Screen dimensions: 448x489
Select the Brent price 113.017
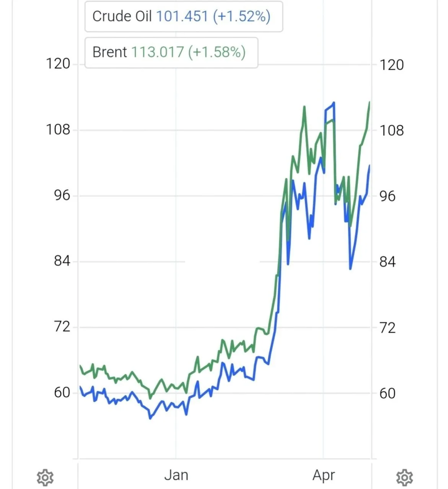pos(158,52)
